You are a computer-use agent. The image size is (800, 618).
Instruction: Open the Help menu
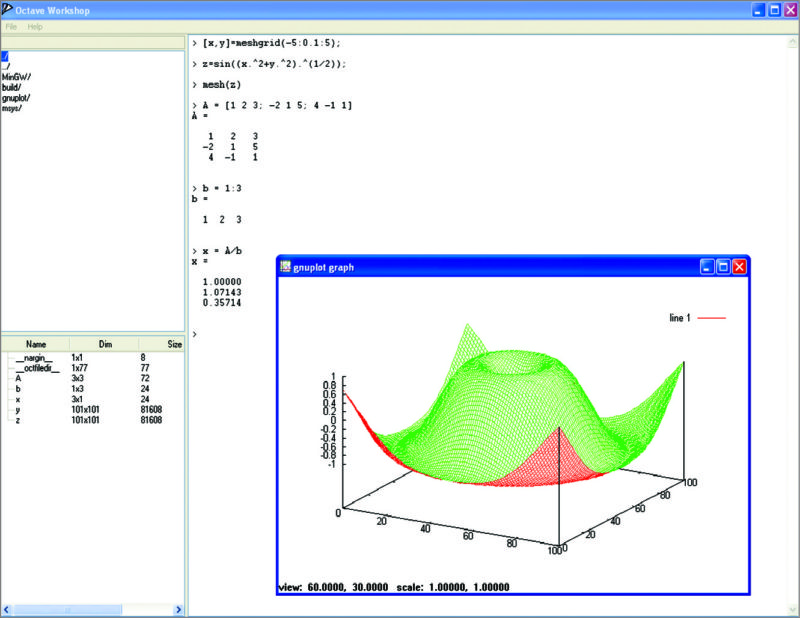[35, 26]
